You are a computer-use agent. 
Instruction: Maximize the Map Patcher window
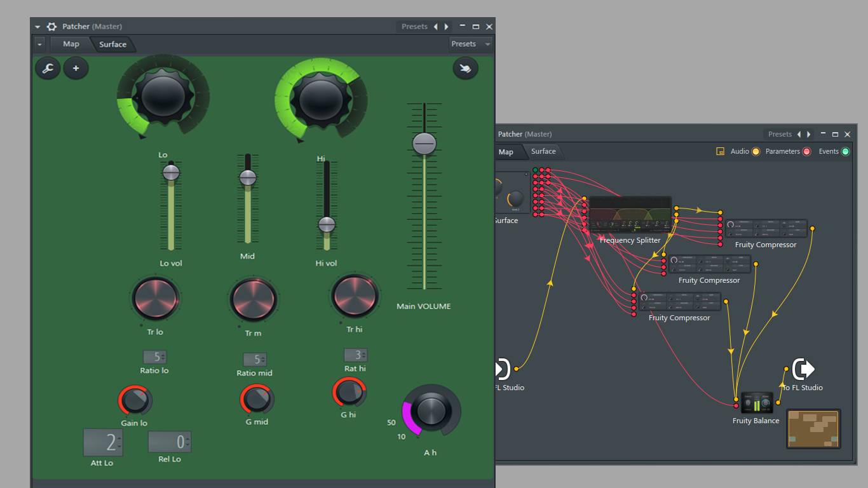click(835, 134)
